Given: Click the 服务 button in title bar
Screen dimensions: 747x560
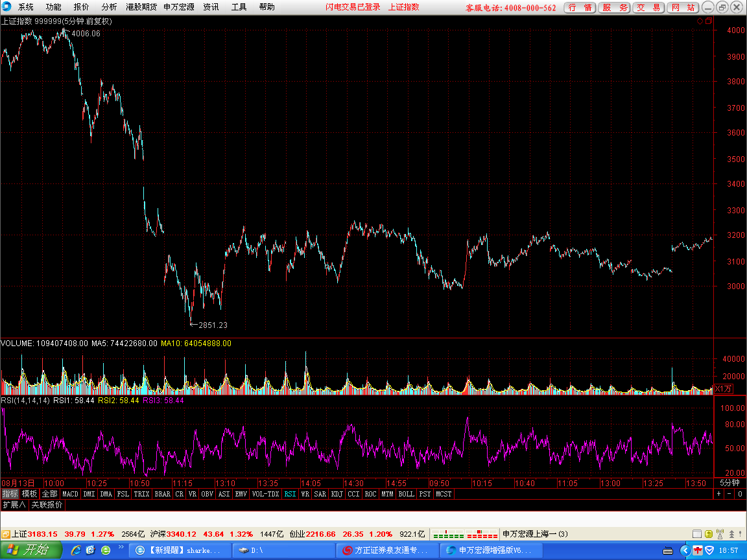Looking at the screenshot, I should coord(614,8).
